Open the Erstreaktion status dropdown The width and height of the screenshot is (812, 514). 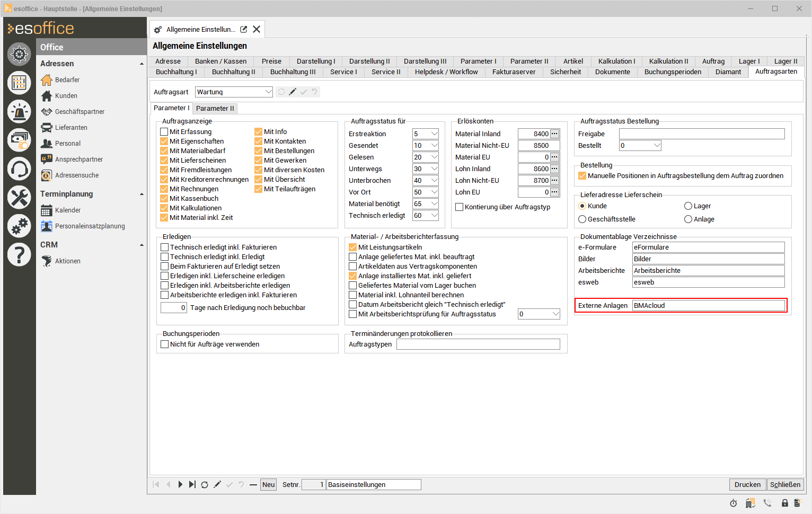pyautogui.click(x=435, y=134)
